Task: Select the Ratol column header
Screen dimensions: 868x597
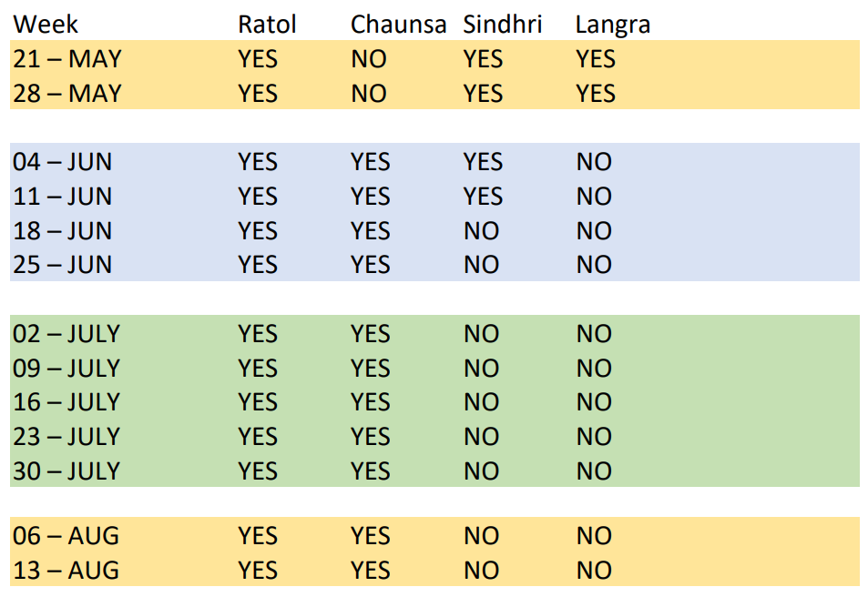Action: (267, 25)
